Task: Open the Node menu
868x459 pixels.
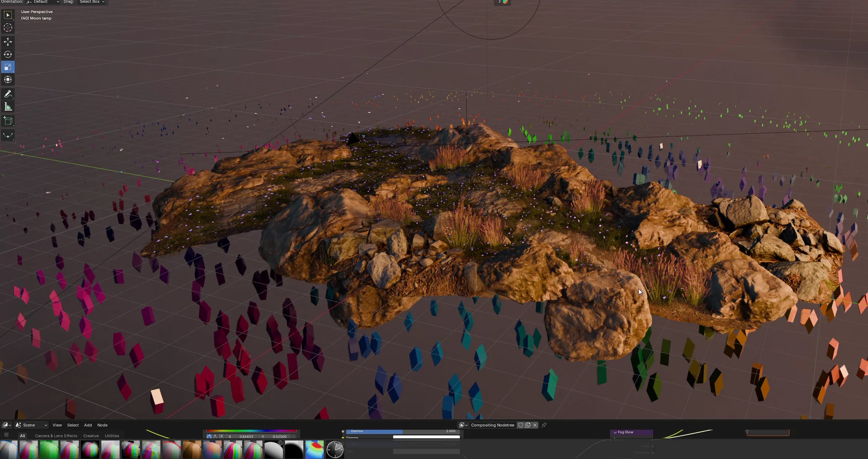Action: coord(102,425)
